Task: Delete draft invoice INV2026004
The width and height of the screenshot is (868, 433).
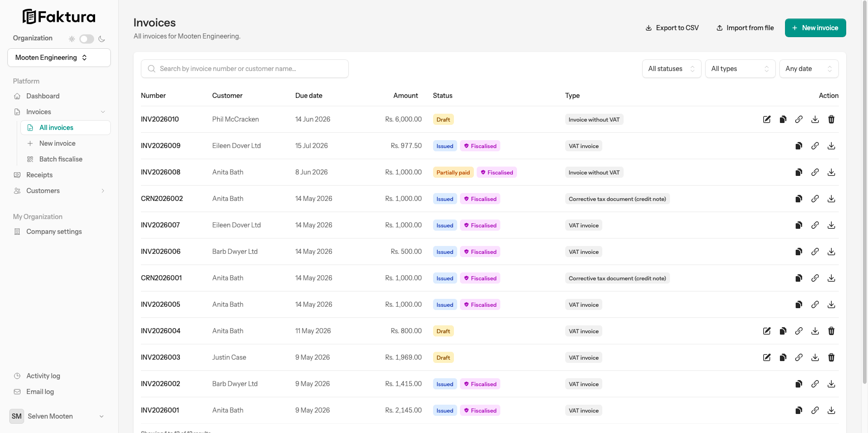Action: (831, 331)
